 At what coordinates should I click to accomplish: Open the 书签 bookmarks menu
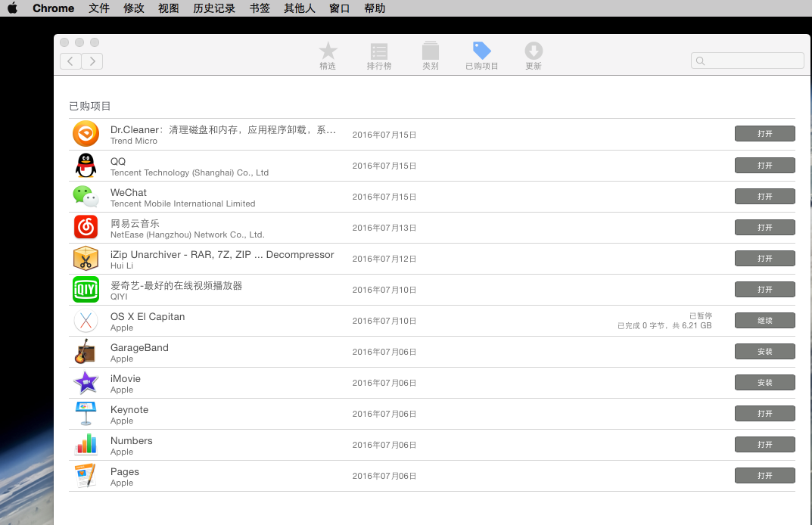260,8
